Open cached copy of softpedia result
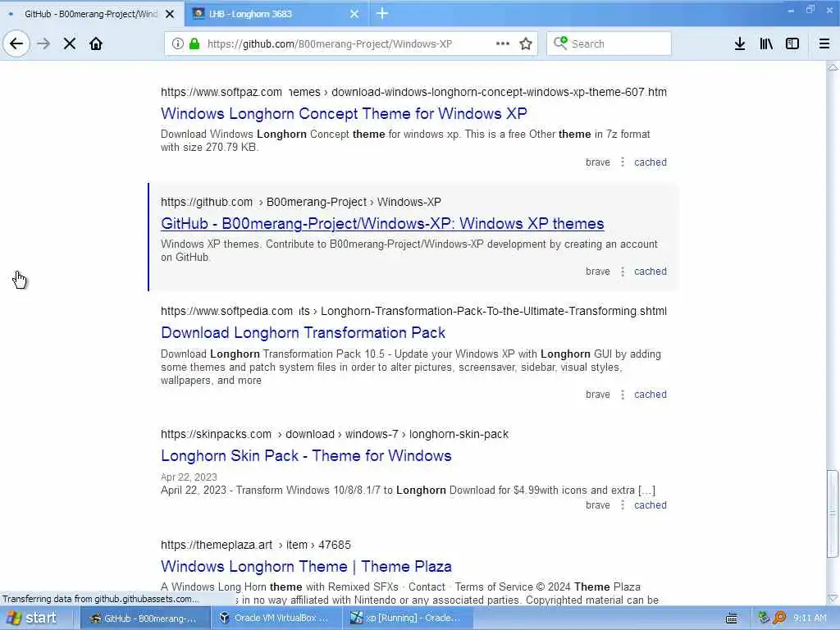 pyautogui.click(x=651, y=395)
